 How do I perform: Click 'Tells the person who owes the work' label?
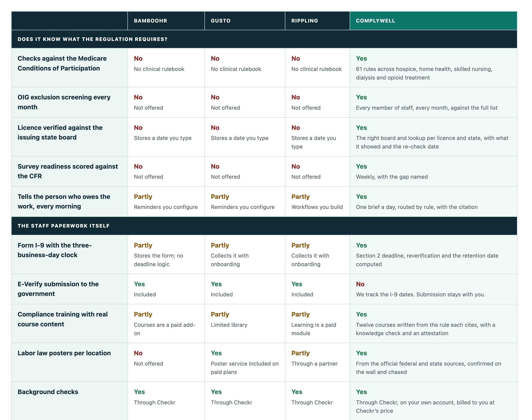64,201
